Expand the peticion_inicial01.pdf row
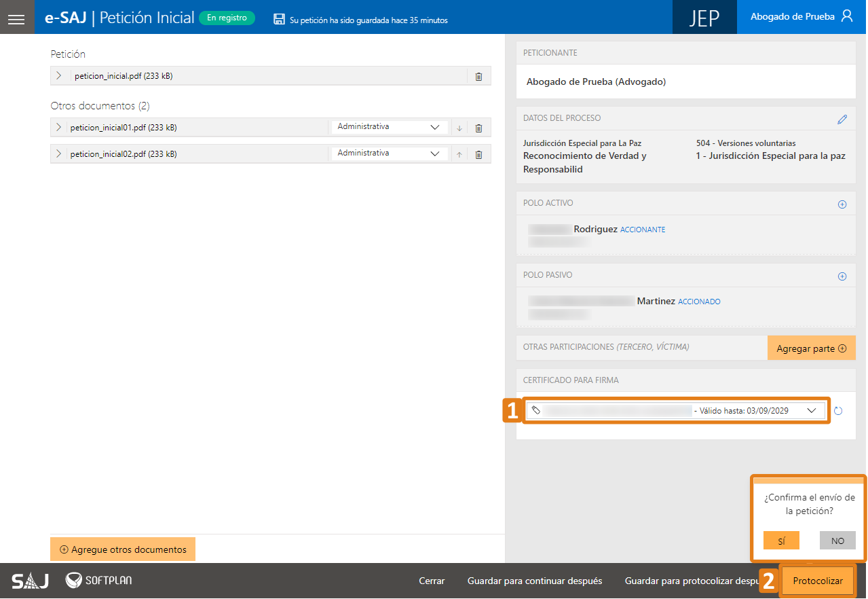868x599 pixels. pos(59,127)
